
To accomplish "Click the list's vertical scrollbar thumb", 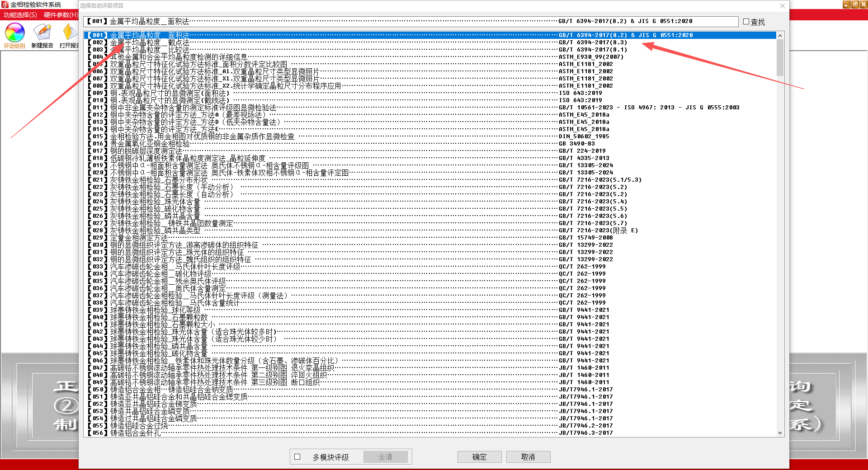I will [780, 58].
